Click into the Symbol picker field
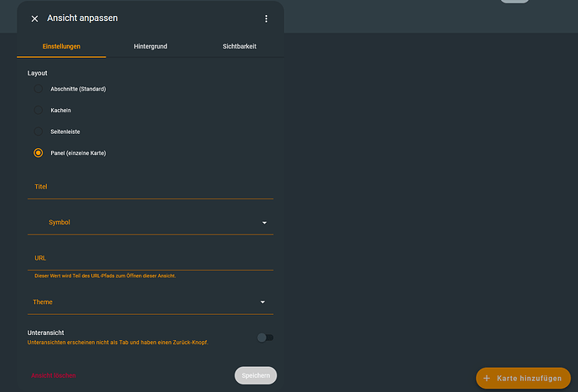 [142, 223]
